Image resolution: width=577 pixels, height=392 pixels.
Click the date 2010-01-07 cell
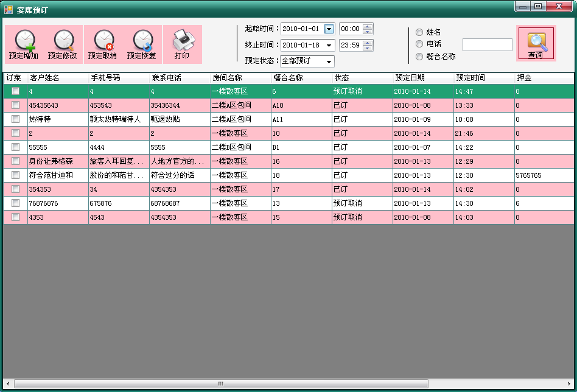click(x=423, y=147)
